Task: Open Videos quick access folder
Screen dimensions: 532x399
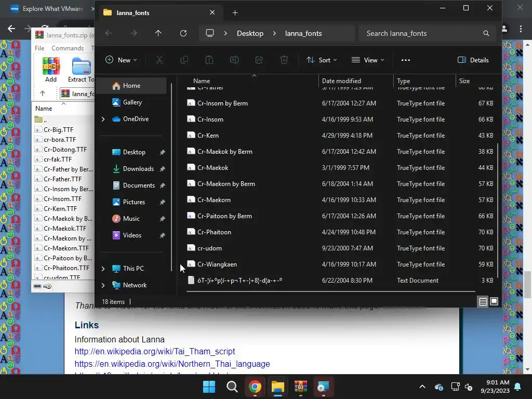Action: pos(132,235)
